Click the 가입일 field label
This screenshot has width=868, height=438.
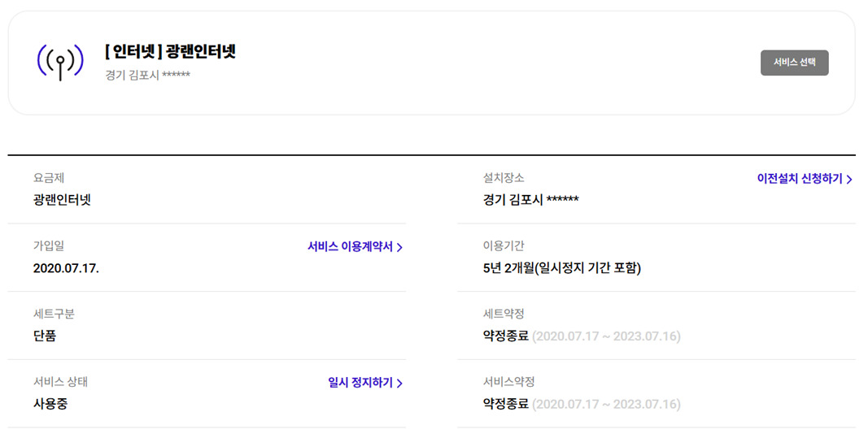pos(49,245)
